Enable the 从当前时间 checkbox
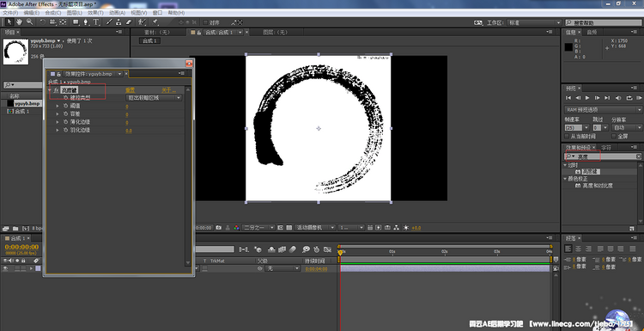 pyautogui.click(x=568, y=136)
